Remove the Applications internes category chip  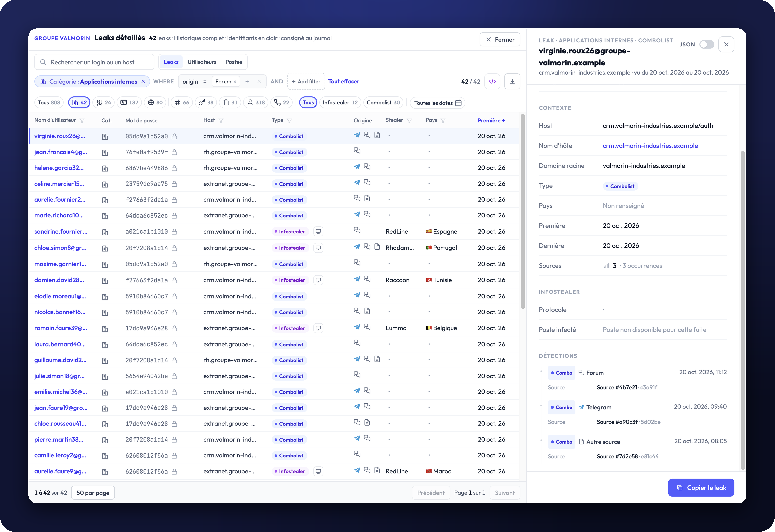coord(143,82)
